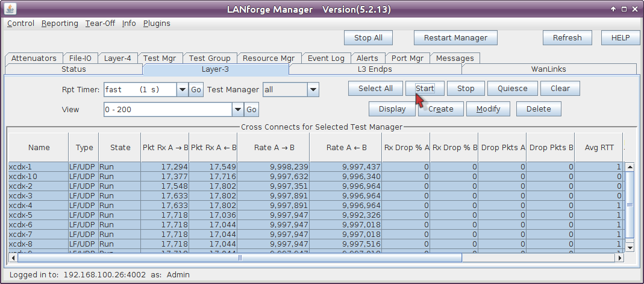Click the Stop All button

click(369, 38)
